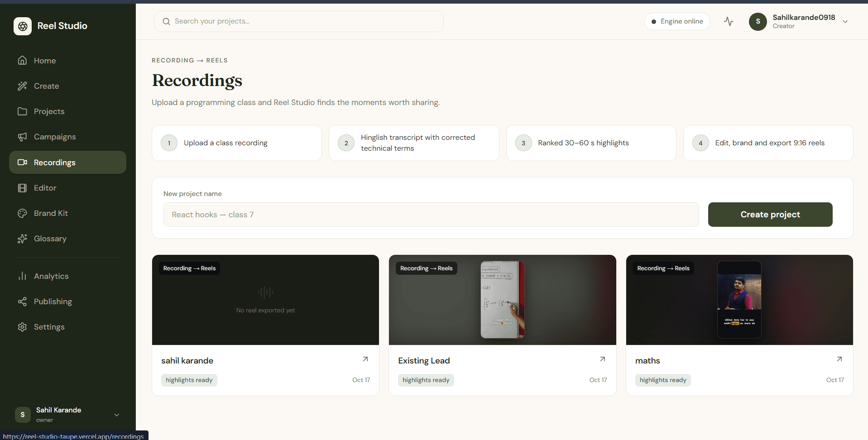Click step 2 Hinglish transcript card
Image resolution: width=868 pixels, height=440 pixels.
click(x=414, y=143)
